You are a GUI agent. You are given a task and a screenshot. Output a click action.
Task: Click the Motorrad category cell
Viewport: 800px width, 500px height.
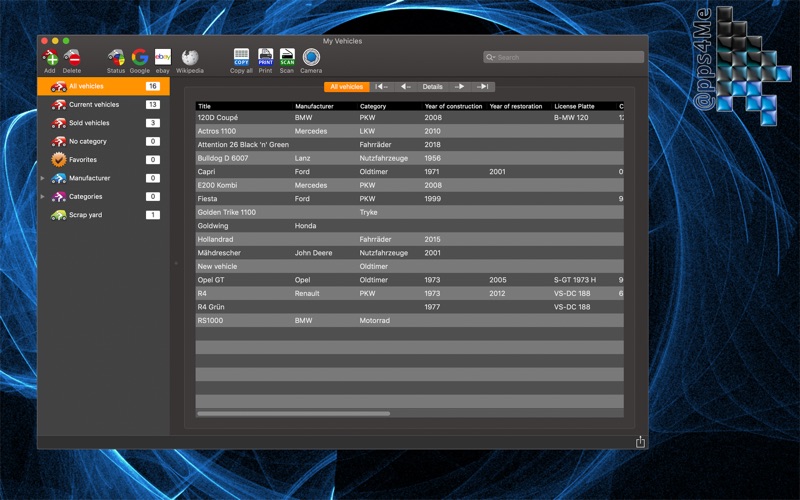pyautogui.click(x=374, y=320)
